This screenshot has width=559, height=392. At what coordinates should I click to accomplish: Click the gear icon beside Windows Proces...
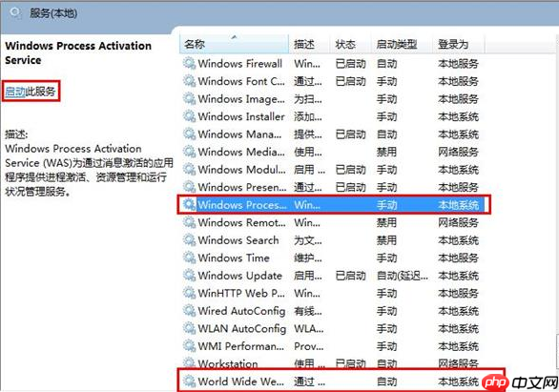coord(189,205)
